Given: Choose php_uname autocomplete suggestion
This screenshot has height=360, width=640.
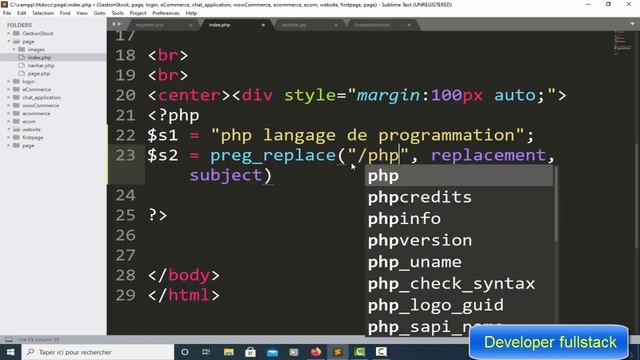Looking at the screenshot, I should coord(459,262).
